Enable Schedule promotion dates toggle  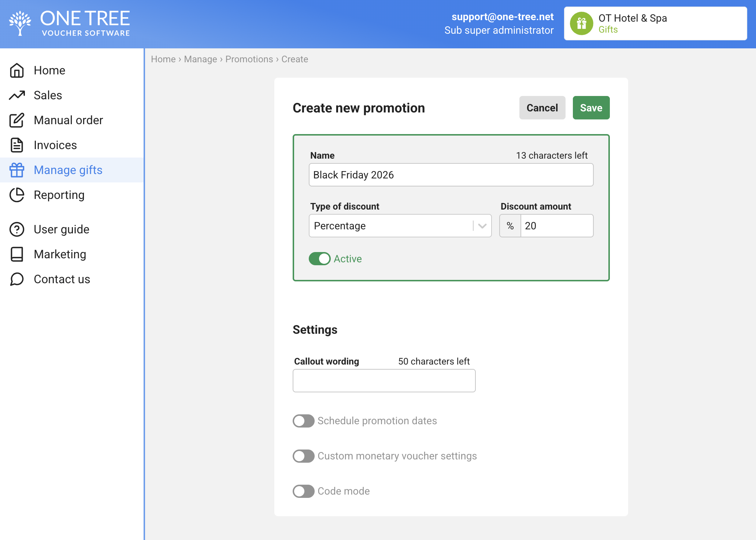303,421
